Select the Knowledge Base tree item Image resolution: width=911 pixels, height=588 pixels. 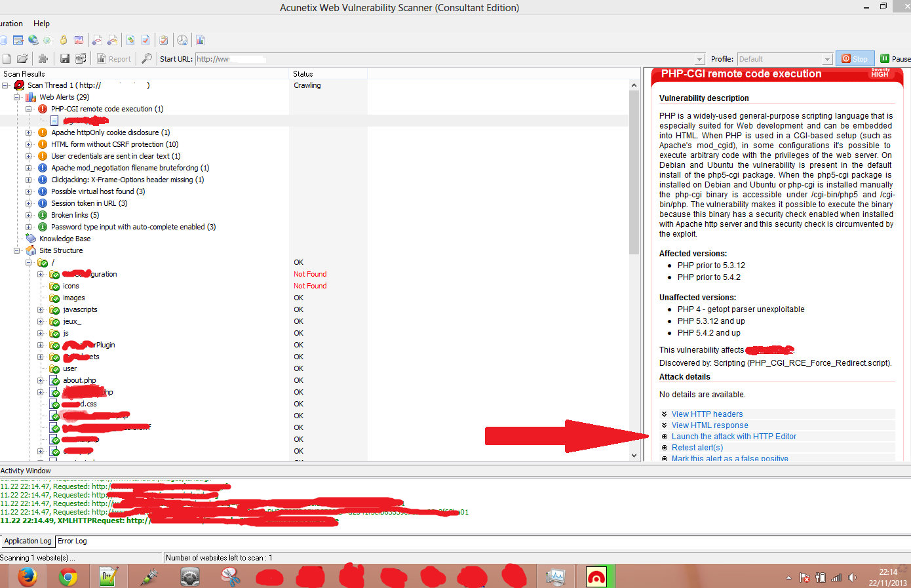pyautogui.click(x=65, y=239)
